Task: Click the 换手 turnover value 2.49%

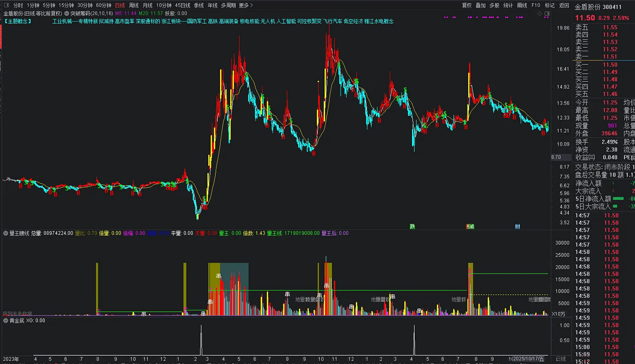Action: click(610, 142)
